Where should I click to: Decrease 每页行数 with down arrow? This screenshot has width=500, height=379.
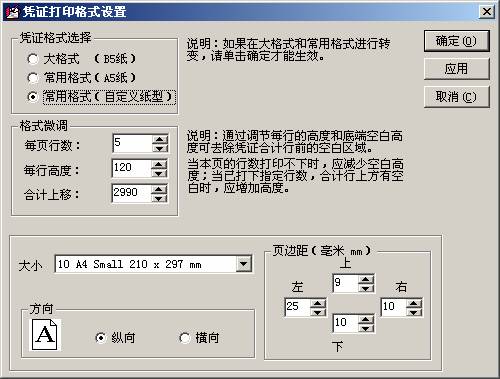160,148
